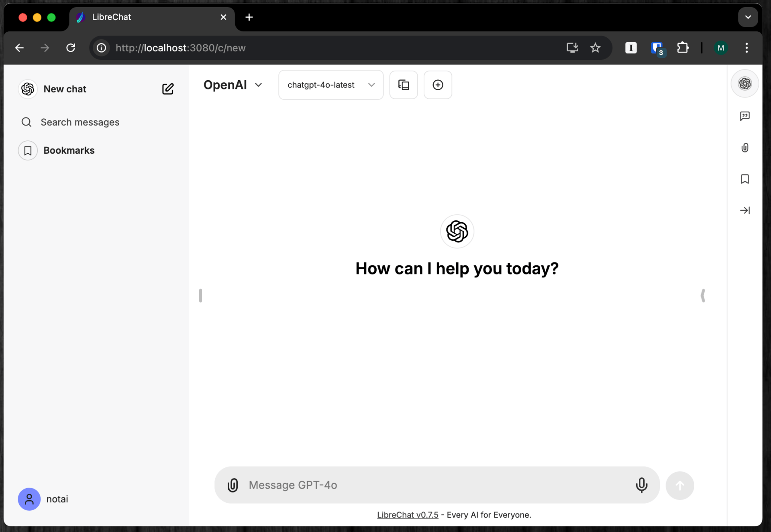Open the presets icon next to model selector
The width and height of the screenshot is (771, 532).
click(x=404, y=85)
